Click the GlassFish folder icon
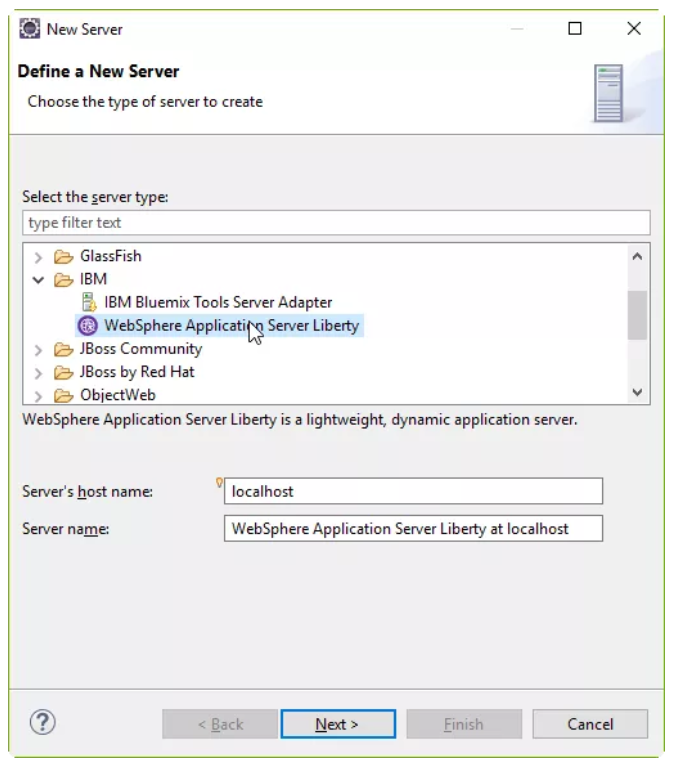Screen dimensions: 676x770 [x=64, y=256]
